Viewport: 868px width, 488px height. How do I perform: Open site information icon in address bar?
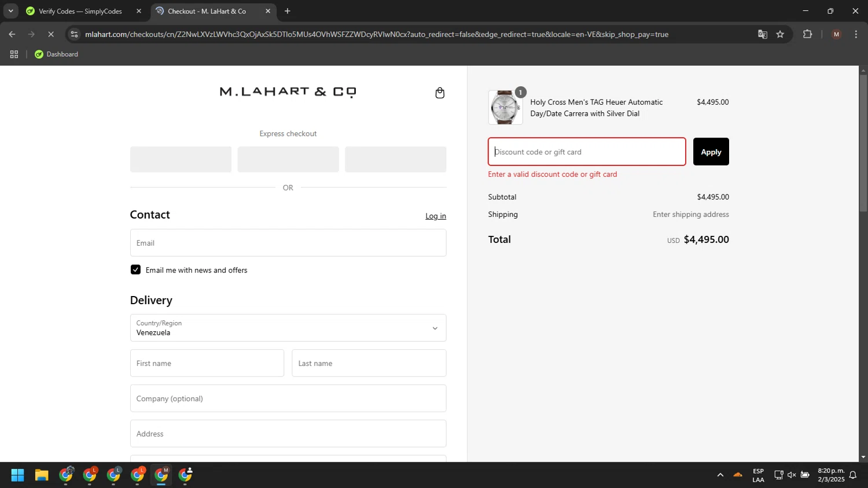pyautogui.click(x=74, y=34)
